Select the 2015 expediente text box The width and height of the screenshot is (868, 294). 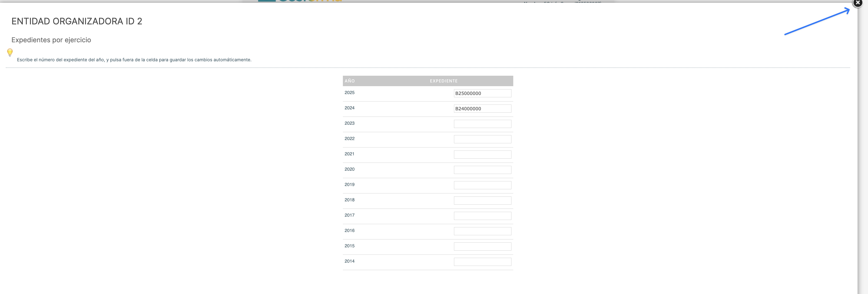point(482,247)
